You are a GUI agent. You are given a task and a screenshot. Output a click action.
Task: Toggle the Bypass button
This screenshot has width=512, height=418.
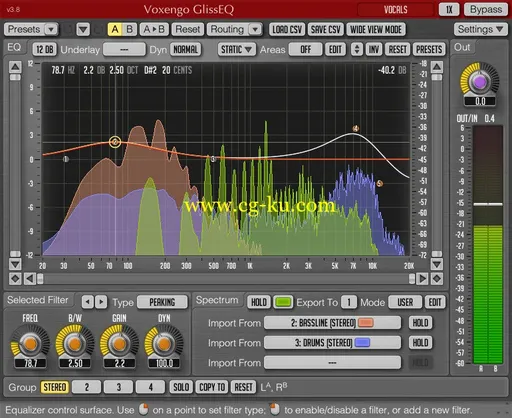tap(486, 9)
